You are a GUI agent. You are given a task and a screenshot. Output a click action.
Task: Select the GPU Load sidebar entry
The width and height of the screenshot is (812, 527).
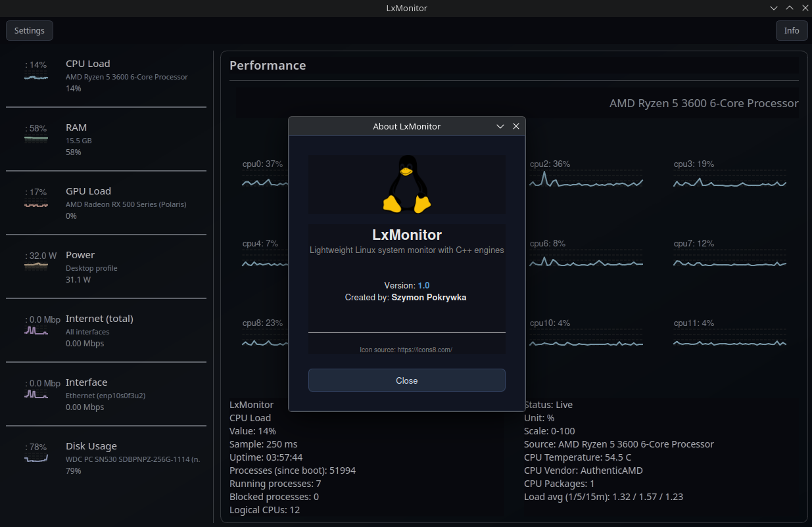tap(107, 203)
